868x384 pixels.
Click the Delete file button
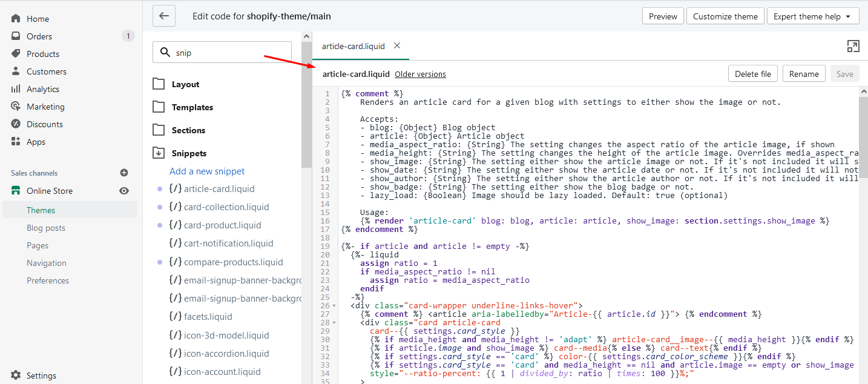tap(753, 74)
